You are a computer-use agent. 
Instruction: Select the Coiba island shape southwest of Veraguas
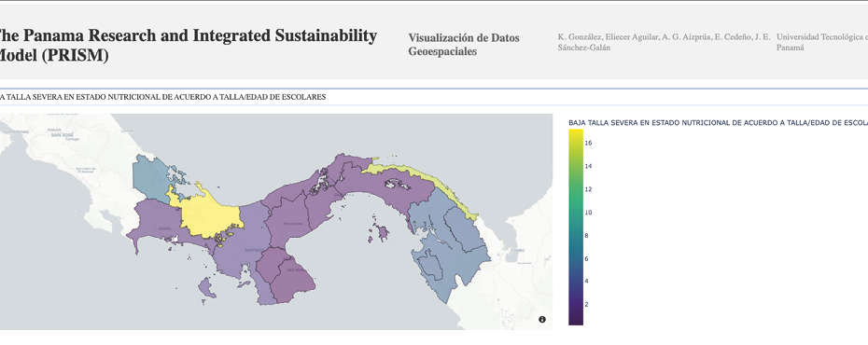pyautogui.click(x=206, y=287)
